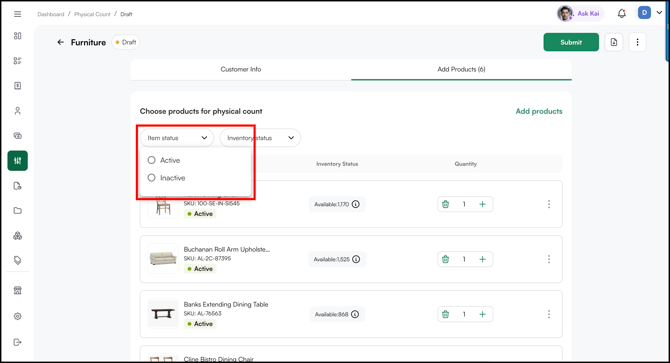The image size is (670, 363).
Task: Open the dollar invoice icon in sidebar
Action: click(x=18, y=86)
